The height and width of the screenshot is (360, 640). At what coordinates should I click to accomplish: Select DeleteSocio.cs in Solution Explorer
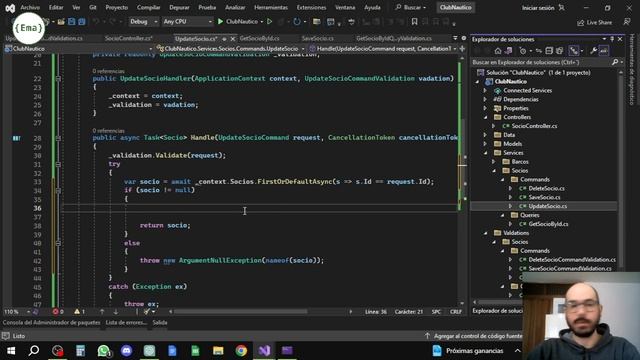pyautogui.click(x=547, y=189)
